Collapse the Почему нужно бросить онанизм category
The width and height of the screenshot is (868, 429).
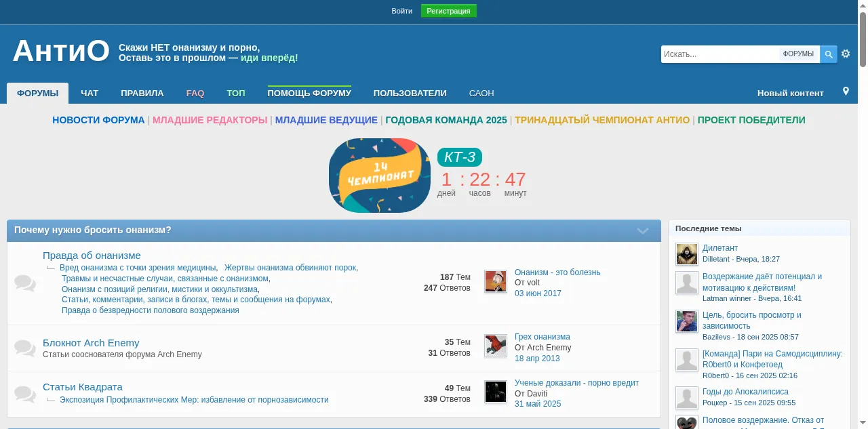click(643, 230)
